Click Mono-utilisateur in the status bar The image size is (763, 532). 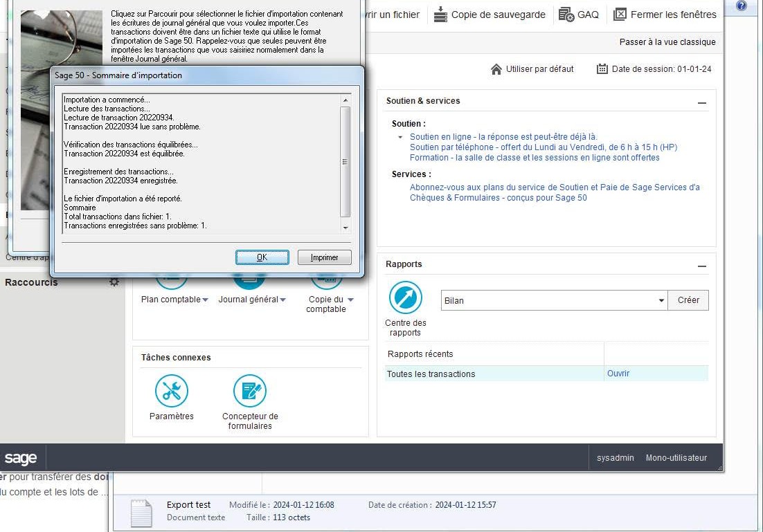pyautogui.click(x=676, y=458)
